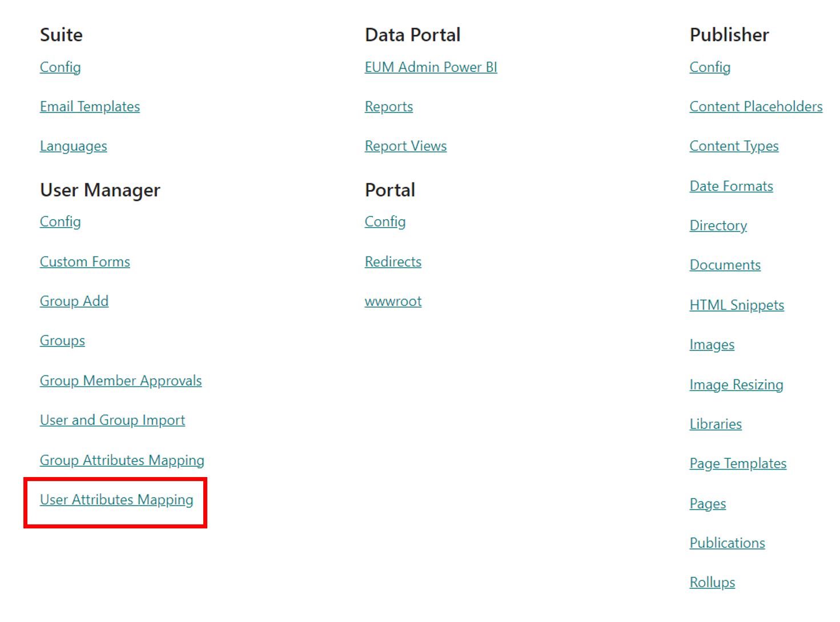Viewport: 840px width, 622px height.
Task: Open HTML Snippets settings
Action: coord(737,305)
